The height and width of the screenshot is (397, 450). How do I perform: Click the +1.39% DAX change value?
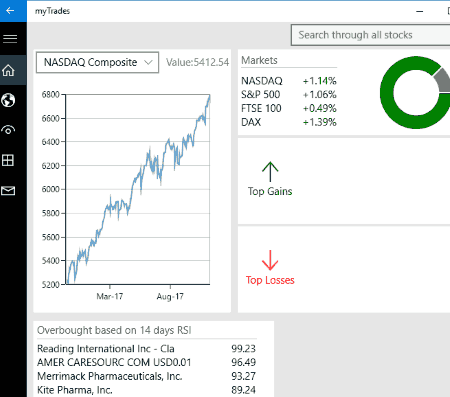tap(320, 122)
